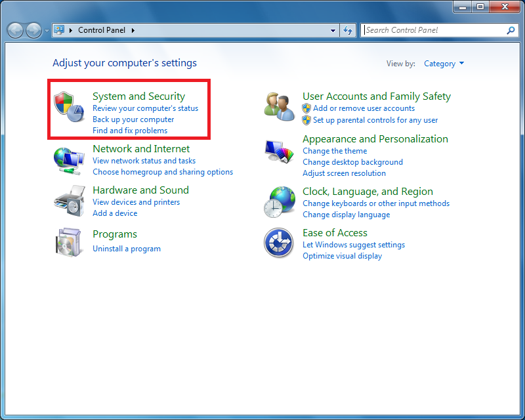Viewport: 525px width, 420px height.
Task: Click Add or remove user accounts
Action: tap(364, 108)
